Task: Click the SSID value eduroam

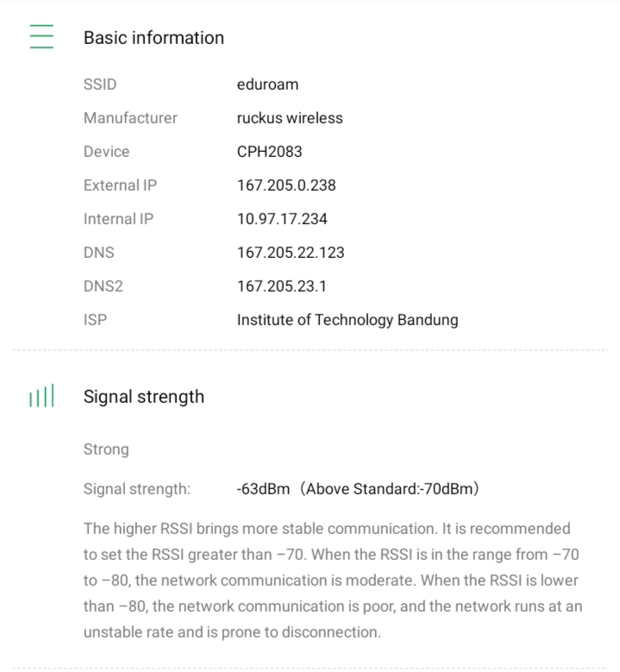Action: coord(267,85)
